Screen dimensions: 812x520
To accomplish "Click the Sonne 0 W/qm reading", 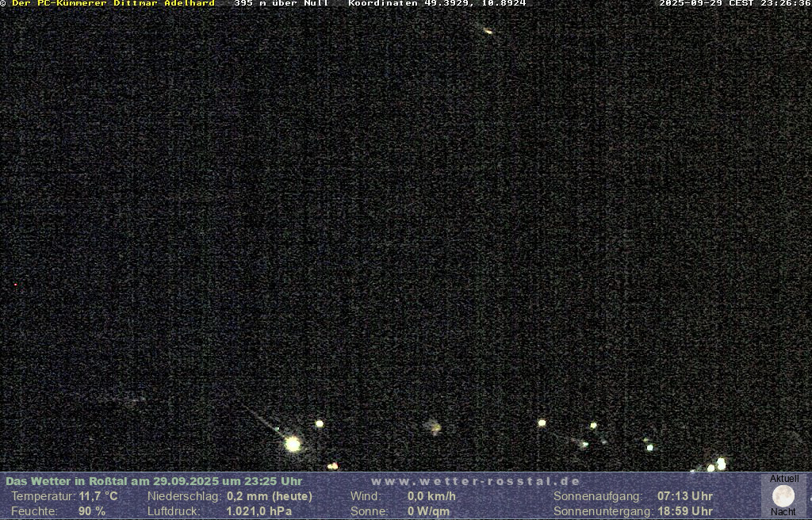I will coord(428,511).
